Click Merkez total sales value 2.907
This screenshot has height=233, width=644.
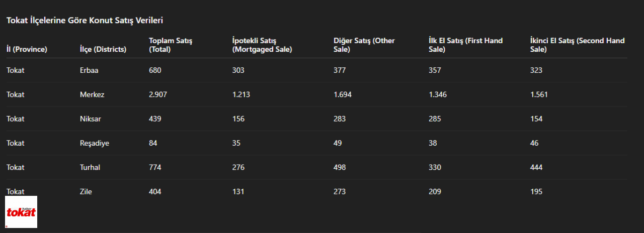pos(157,94)
